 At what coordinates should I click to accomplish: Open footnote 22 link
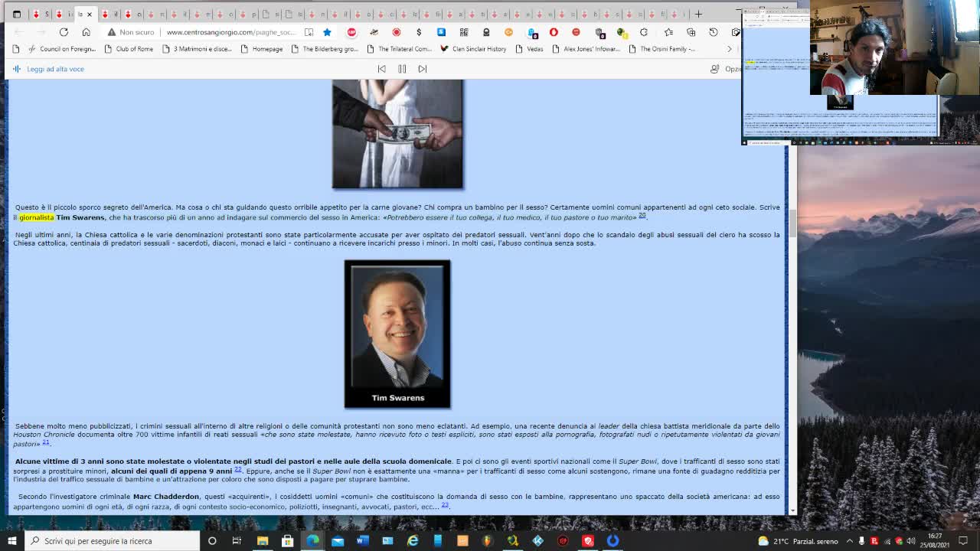tap(238, 469)
